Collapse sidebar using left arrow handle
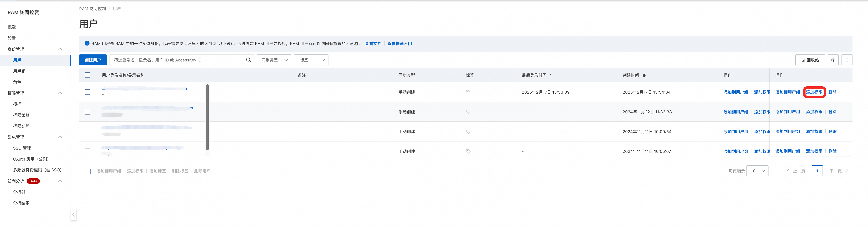 (x=74, y=214)
